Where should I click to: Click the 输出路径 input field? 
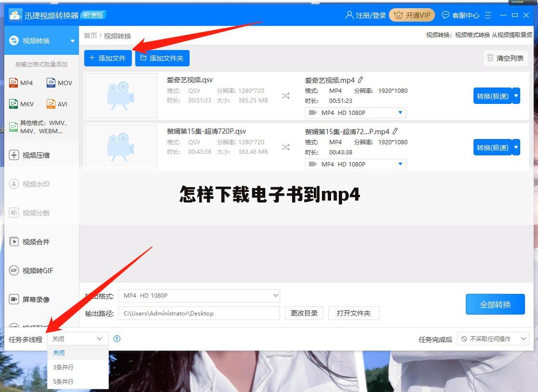point(199,313)
